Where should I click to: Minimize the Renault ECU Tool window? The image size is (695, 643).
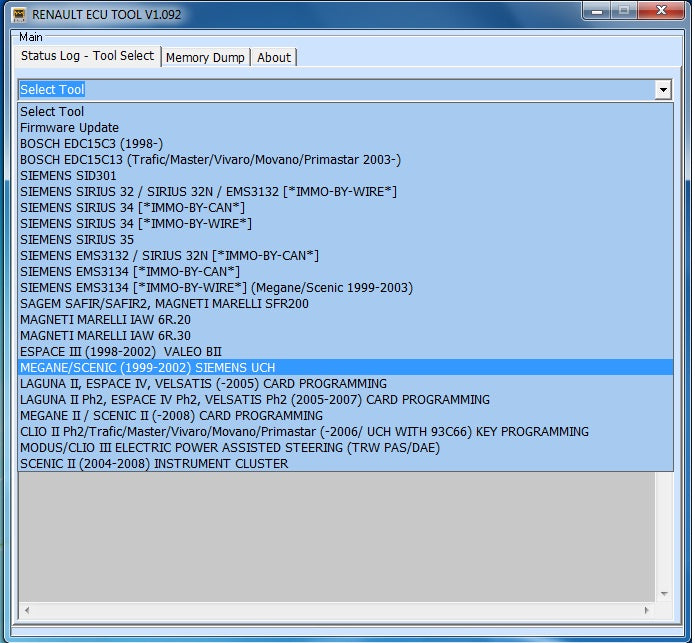coord(596,11)
